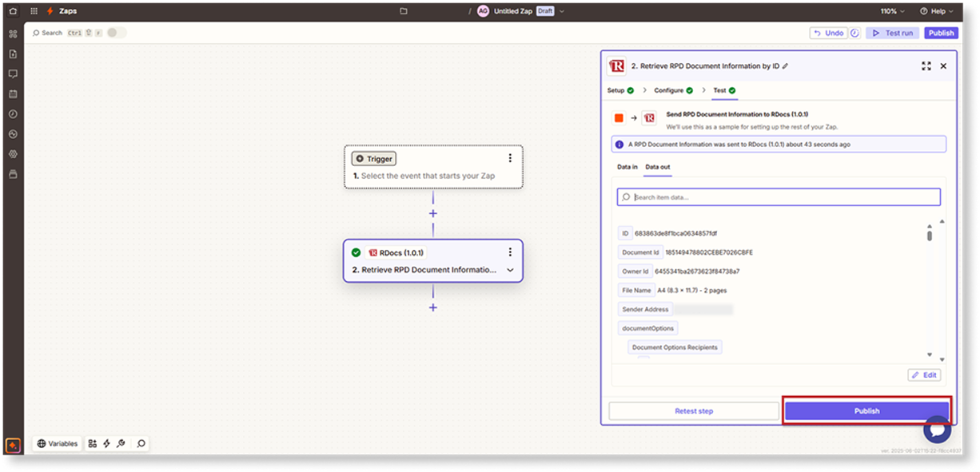The height and width of the screenshot is (472, 980).
Task: Open the chat support bubble
Action: click(x=937, y=429)
